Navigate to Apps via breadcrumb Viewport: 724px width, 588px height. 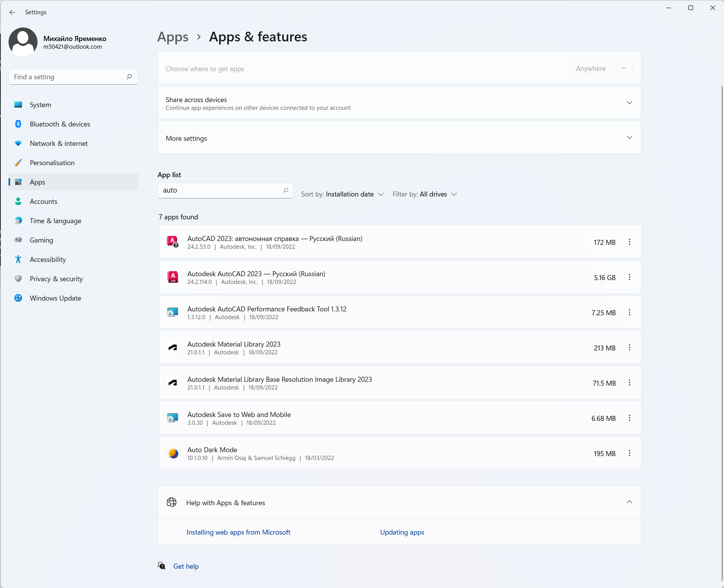pyautogui.click(x=173, y=37)
